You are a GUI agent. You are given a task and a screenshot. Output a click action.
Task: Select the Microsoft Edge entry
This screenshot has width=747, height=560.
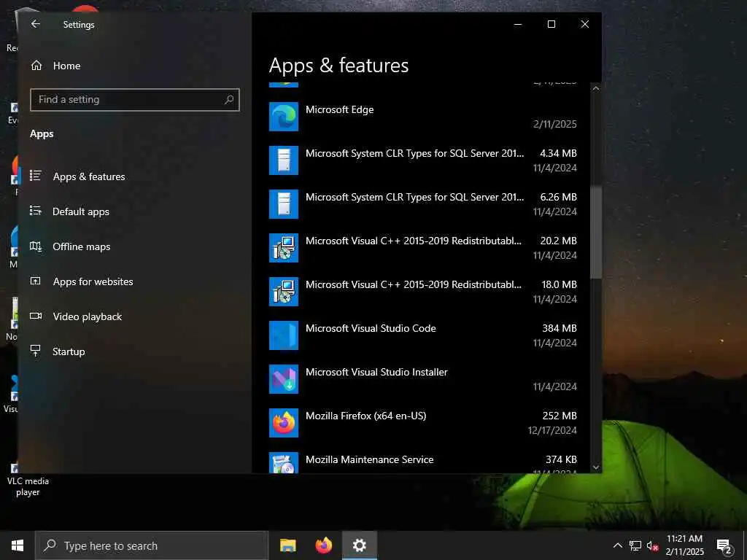click(423, 117)
